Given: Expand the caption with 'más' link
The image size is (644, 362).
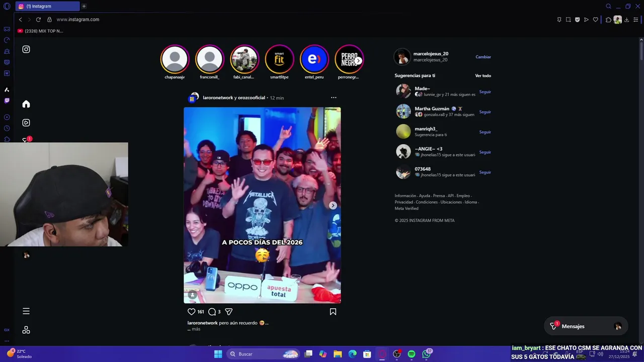Looking at the screenshot, I should 196,329.
